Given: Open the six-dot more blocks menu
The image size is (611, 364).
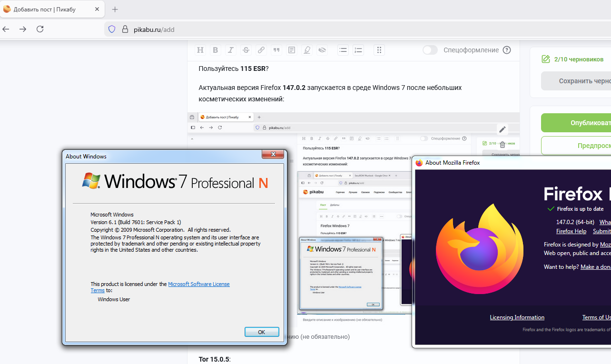Looking at the screenshot, I should click(379, 50).
